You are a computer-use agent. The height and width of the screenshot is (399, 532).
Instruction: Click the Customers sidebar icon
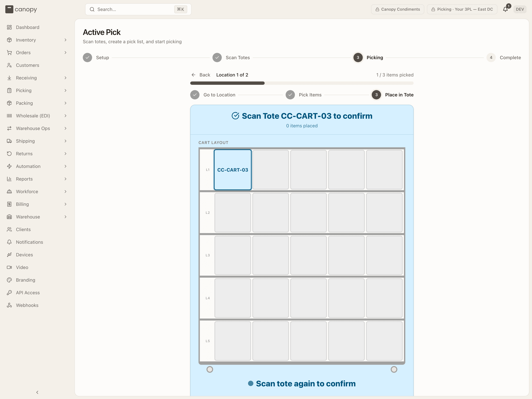coord(9,65)
